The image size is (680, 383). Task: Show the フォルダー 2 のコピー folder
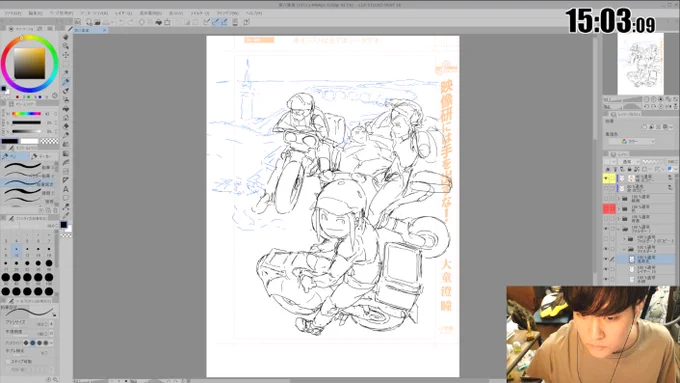coord(606,239)
